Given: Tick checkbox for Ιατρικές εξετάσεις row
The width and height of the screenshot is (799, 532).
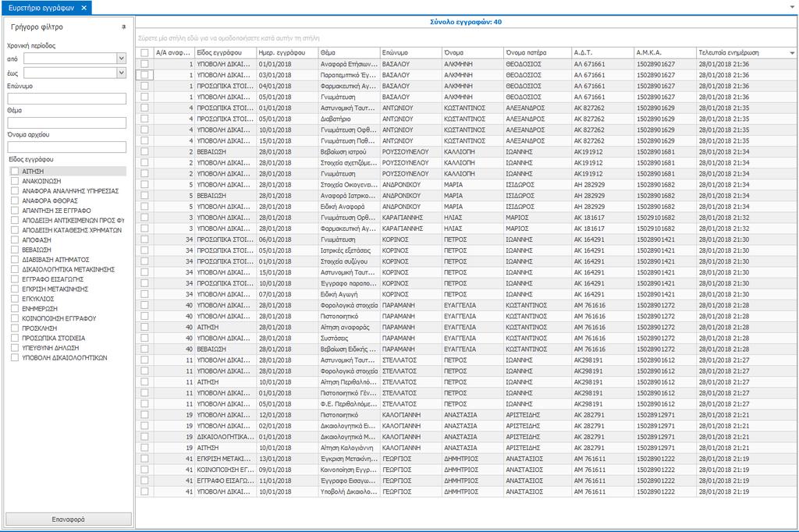Looking at the screenshot, I should (144, 250).
